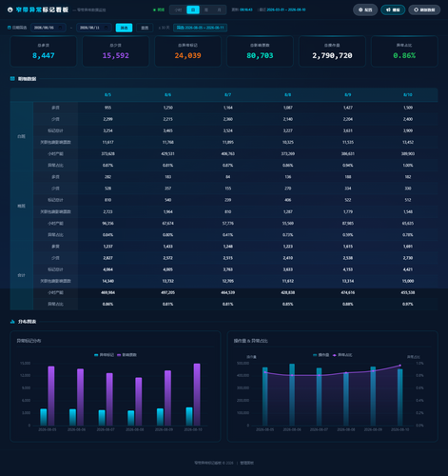The image size is (448, 476).
Task: Click the 8/9 column header
Action: pyautogui.click(x=348, y=95)
